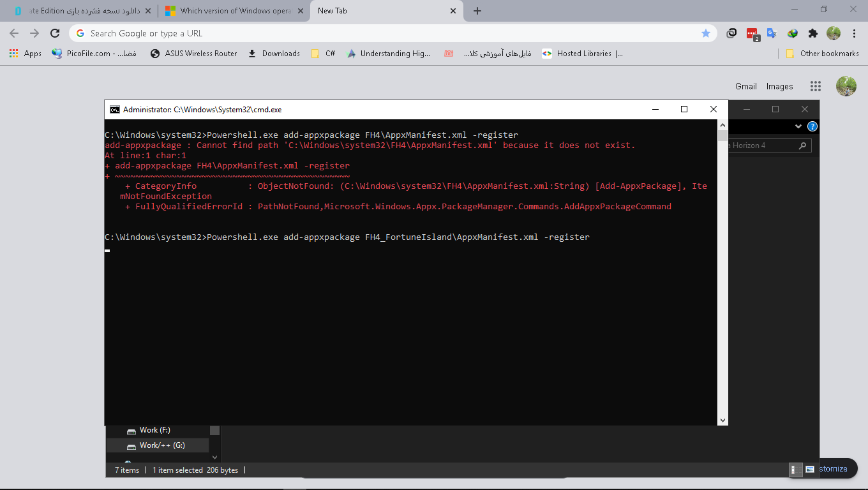Switch to the Windows version question tab
This screenshot has height=490, width=868.
click(230, 11)
